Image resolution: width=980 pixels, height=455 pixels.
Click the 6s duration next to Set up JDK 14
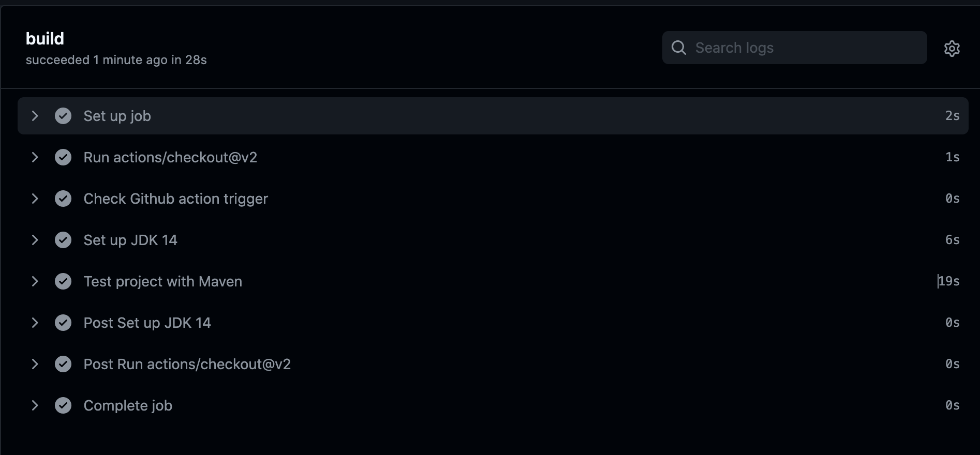coord(952,240)
